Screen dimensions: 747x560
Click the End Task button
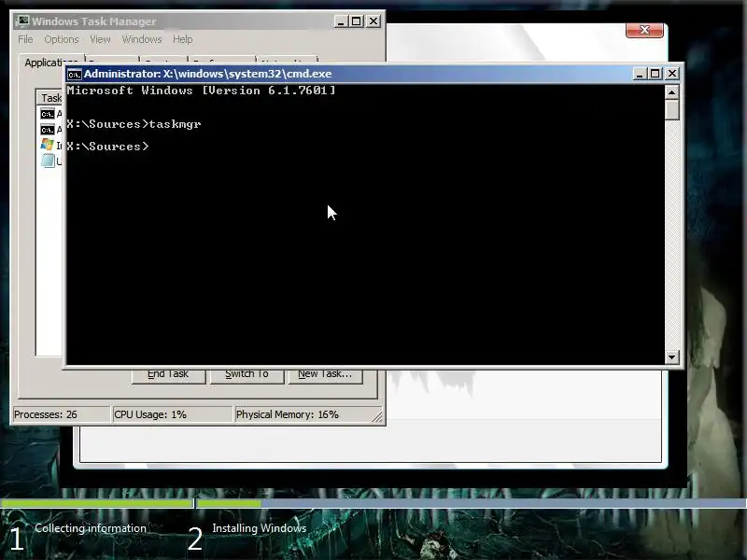pyautogui.click(x=168, y=375)
